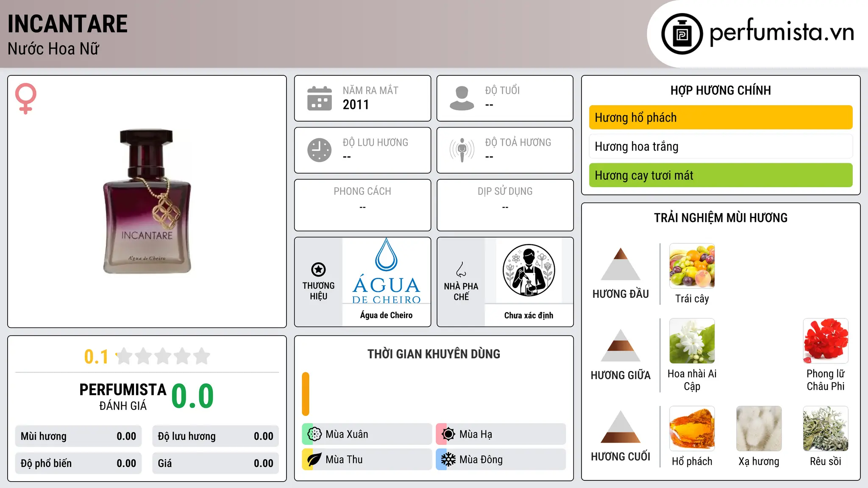Click the calendar icon beside Năm ra mắt
The image size is (868, 488).
[x=320, y=98]
